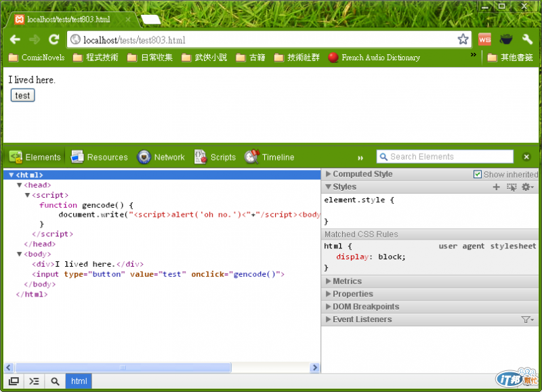
Task: Open a new tab
Action: point(150,20)
